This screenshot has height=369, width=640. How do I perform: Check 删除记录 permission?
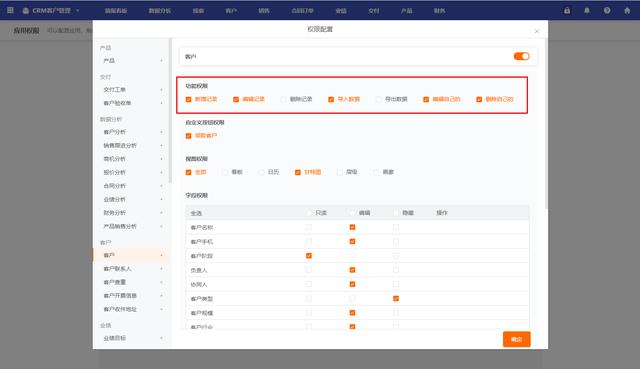pyautogui.click(x=283, y=99)
